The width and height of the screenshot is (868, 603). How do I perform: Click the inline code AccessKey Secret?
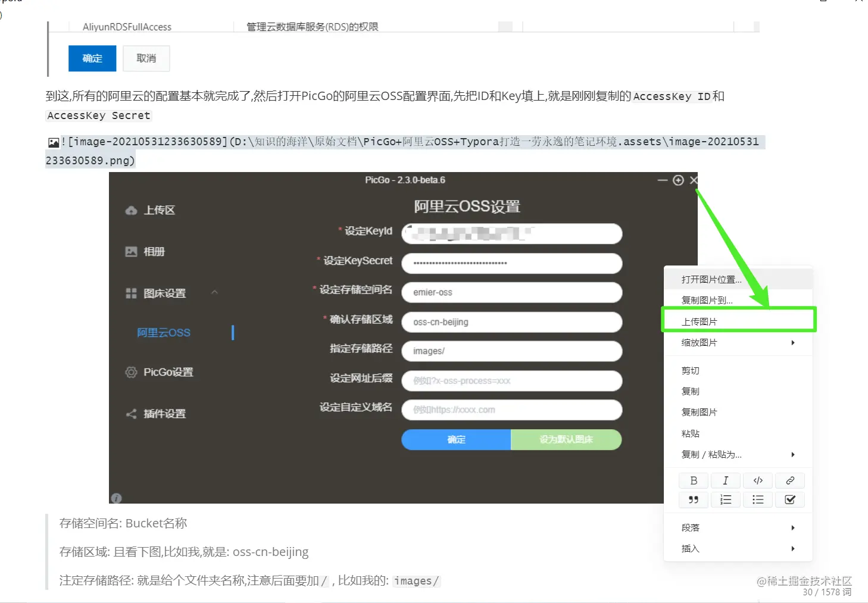click(99, 115)
